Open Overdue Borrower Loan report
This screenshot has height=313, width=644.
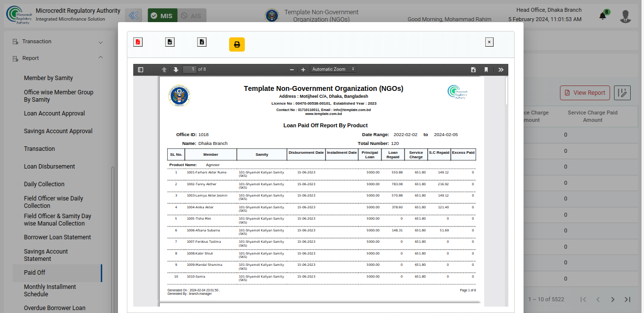tap(55, 308)
